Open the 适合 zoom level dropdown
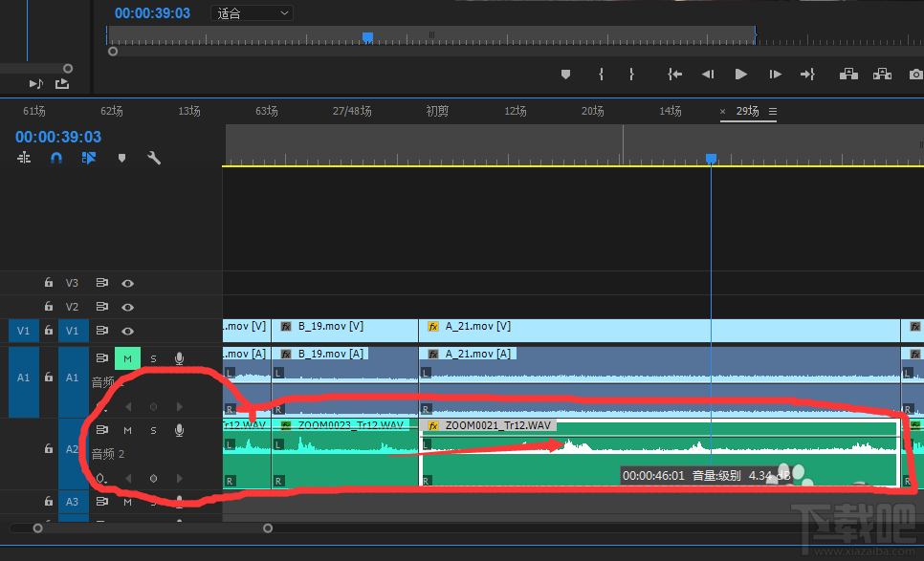This screenshot has width=924, height=561. (252, 13)
